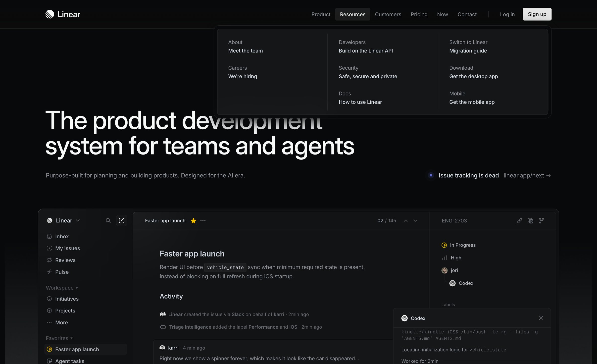The width and height of the screenshot is (597, 364).
Task: Click the vehicle_state inline code chip
Action: pyautogui.click(x=225, y=267)
